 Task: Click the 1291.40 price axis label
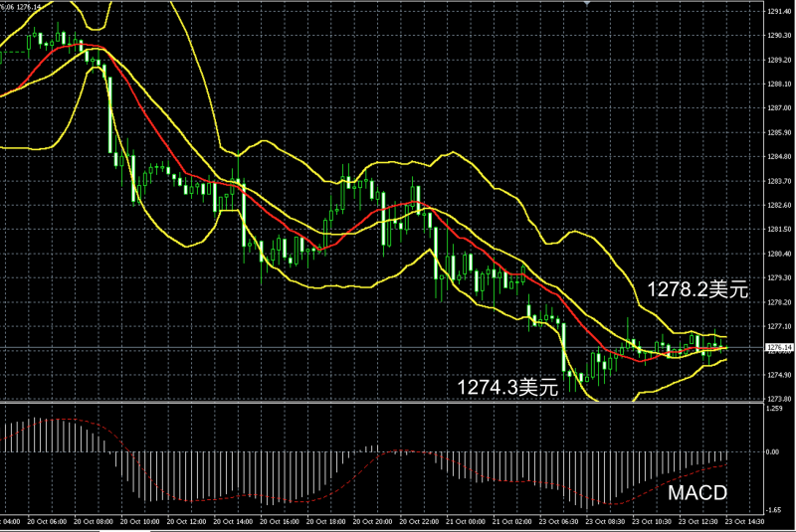point(778,12)
